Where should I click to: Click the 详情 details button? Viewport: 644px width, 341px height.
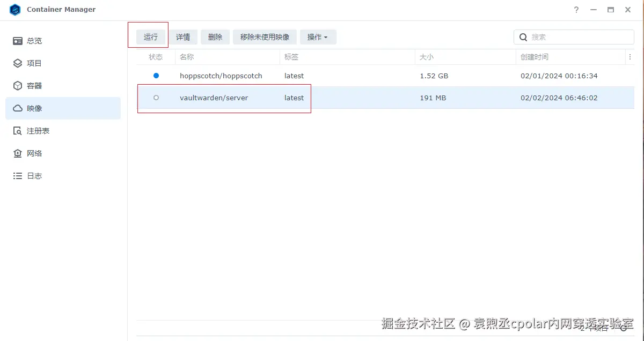(183, 37)
